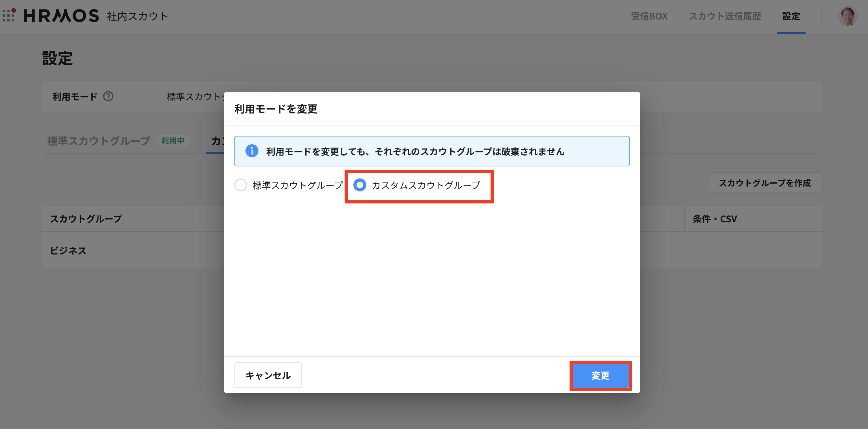Open the help tooltip beside 利用モード

tap(108, 96)
